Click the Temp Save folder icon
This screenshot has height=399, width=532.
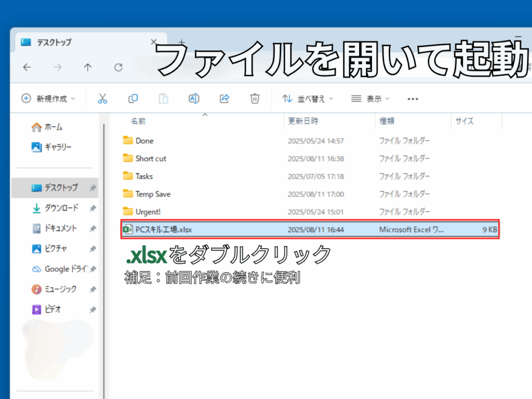(x=128, y=194)
